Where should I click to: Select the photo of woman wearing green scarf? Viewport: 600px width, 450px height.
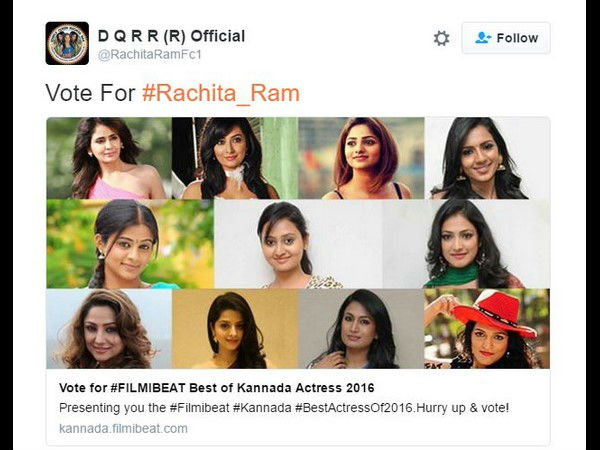pos(466,244)
